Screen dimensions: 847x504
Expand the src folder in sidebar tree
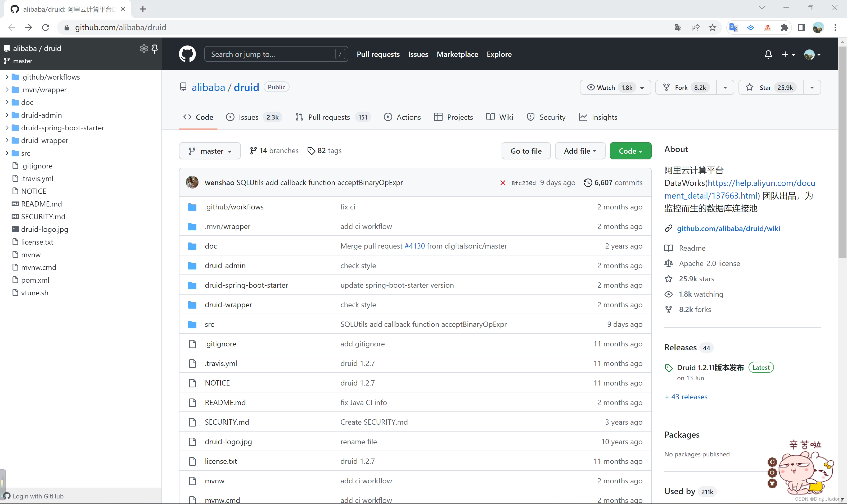[7, 153]
